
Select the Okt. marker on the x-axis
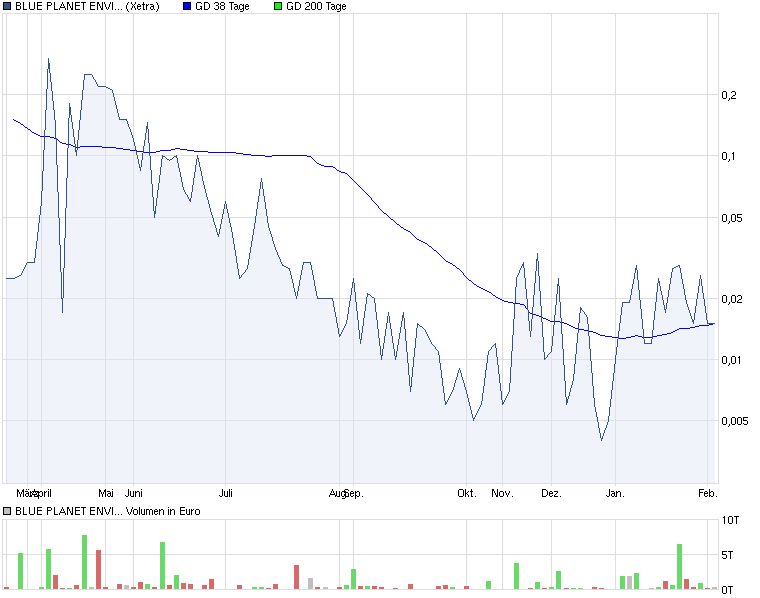466,493
